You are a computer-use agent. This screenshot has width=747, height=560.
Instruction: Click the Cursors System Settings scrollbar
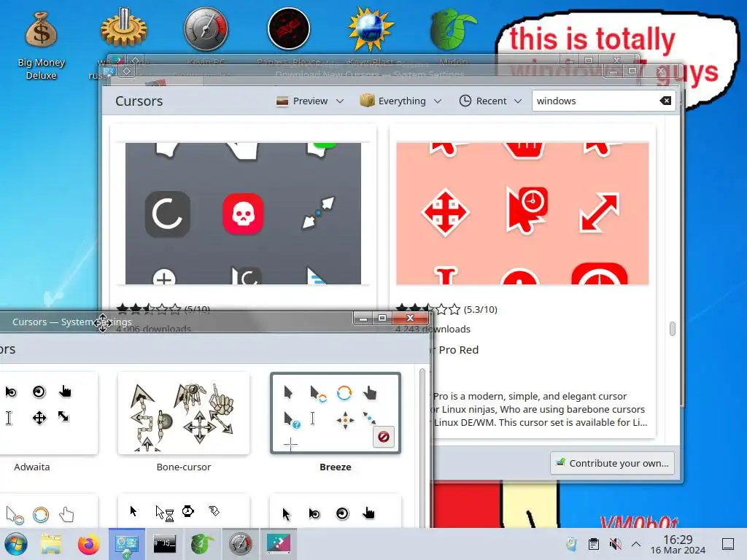click(422, 447)
